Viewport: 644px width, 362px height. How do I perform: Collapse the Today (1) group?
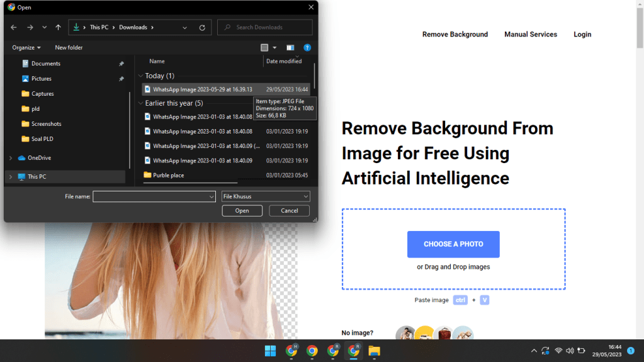141,76
